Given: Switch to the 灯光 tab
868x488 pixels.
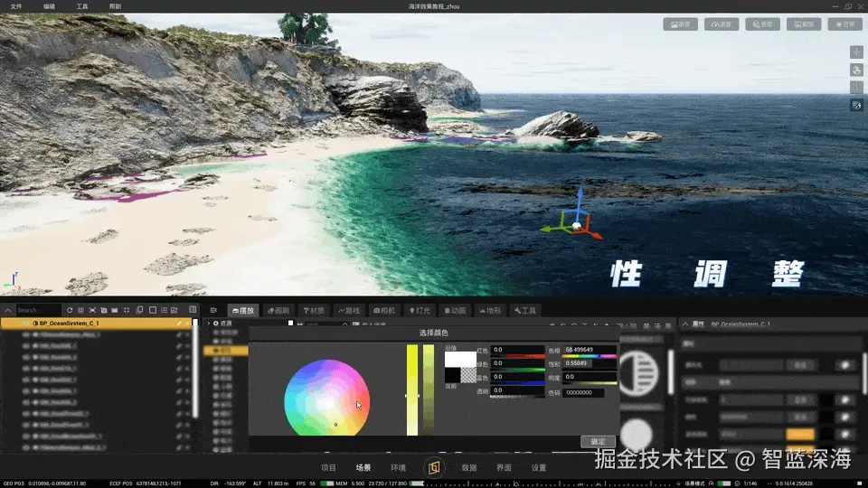Looking at the screenshot, I should [420, 310].
